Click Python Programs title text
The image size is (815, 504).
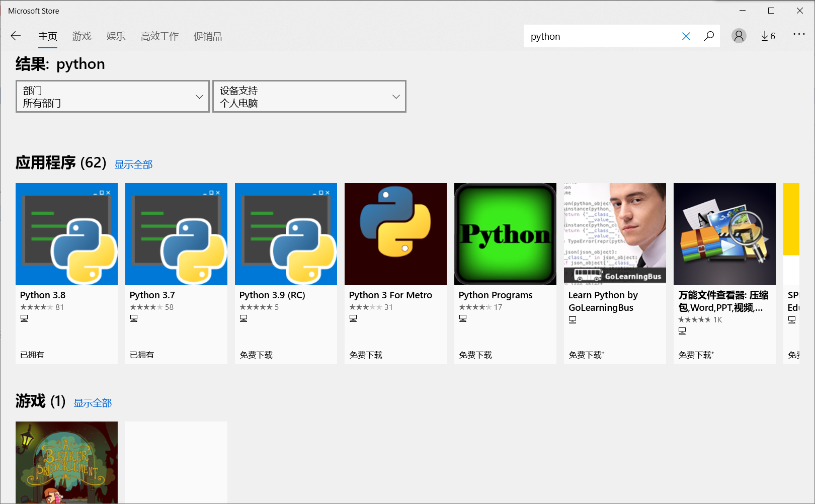pyautogui.click(x=496, y=295)
